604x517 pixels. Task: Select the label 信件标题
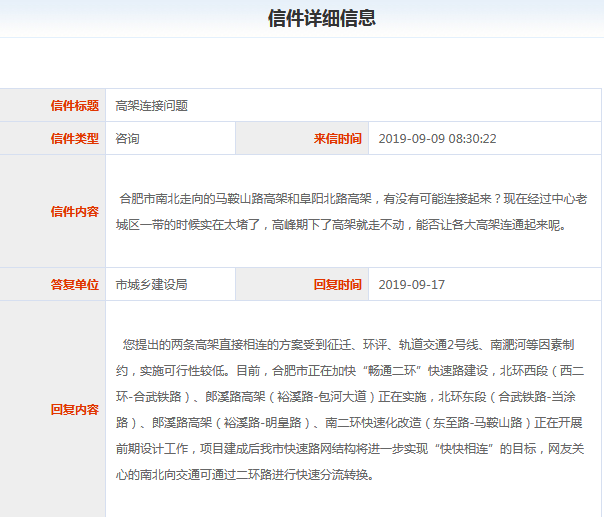click(75, 106)
